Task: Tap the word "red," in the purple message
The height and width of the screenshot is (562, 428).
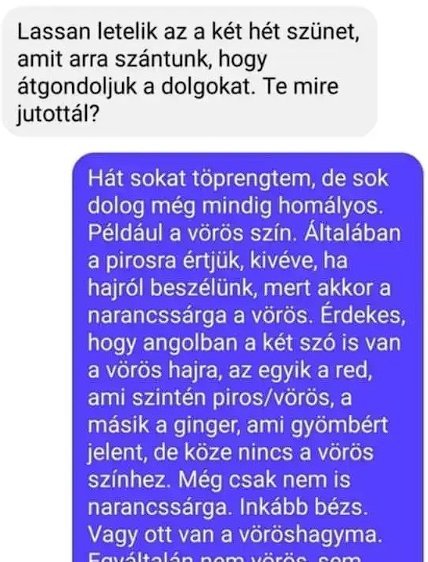Action: (x=353, y=371)
